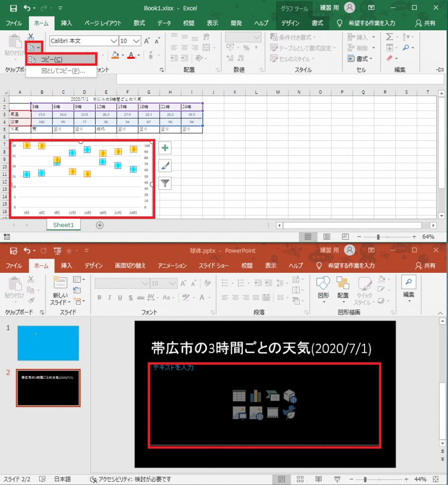Image resolution: width=448 pixels, height=485 pixels.
Task: Click Excel percent style icon
Action: pyautogui.click(x=246, y=48)
